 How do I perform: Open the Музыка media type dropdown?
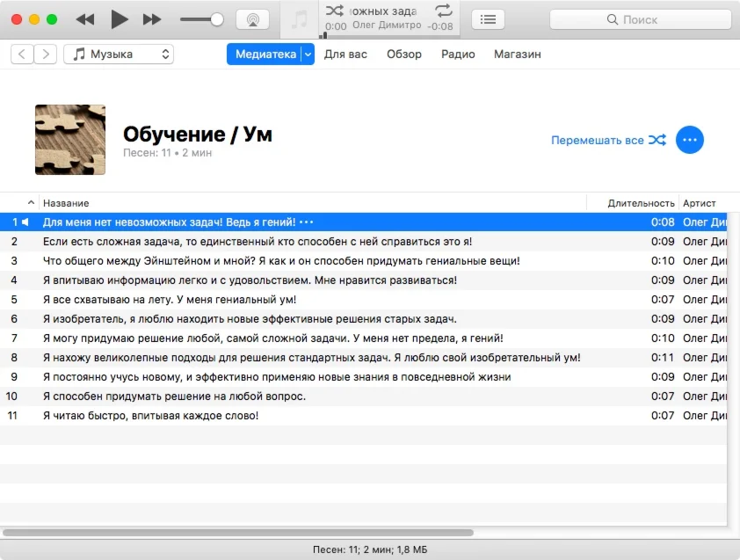pyautogui.click(x=119, y=55)
